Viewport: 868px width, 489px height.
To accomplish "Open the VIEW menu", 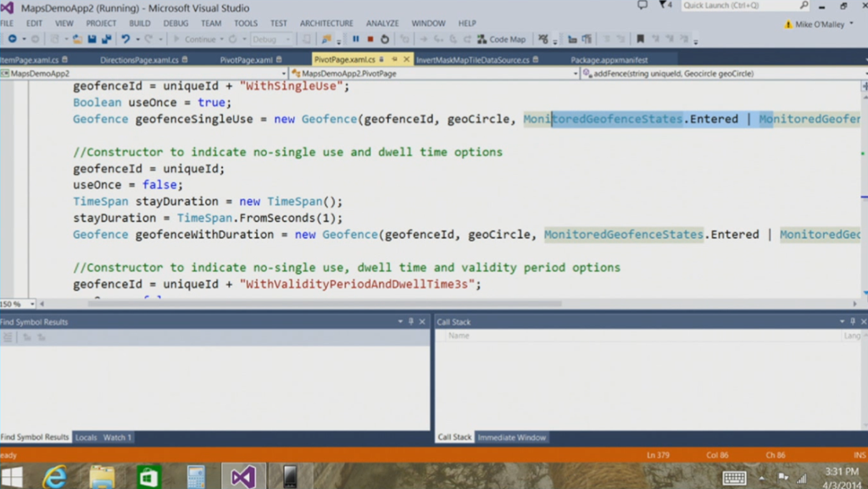I will 64,23.
